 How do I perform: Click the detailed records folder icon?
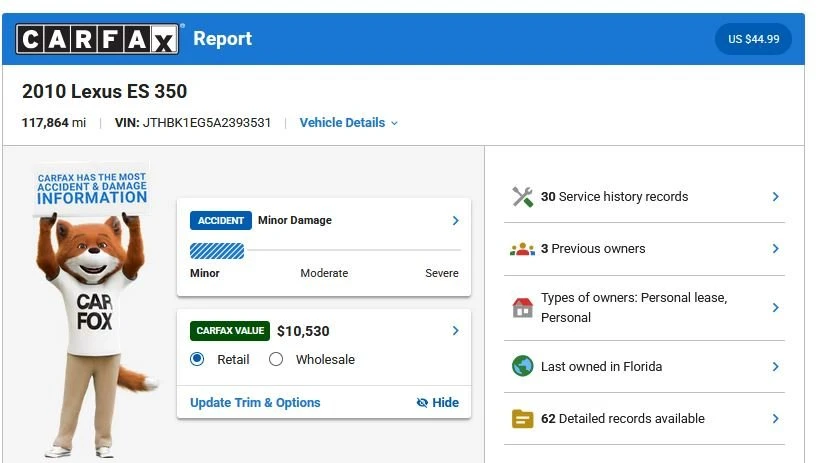(x=522, y=419)
